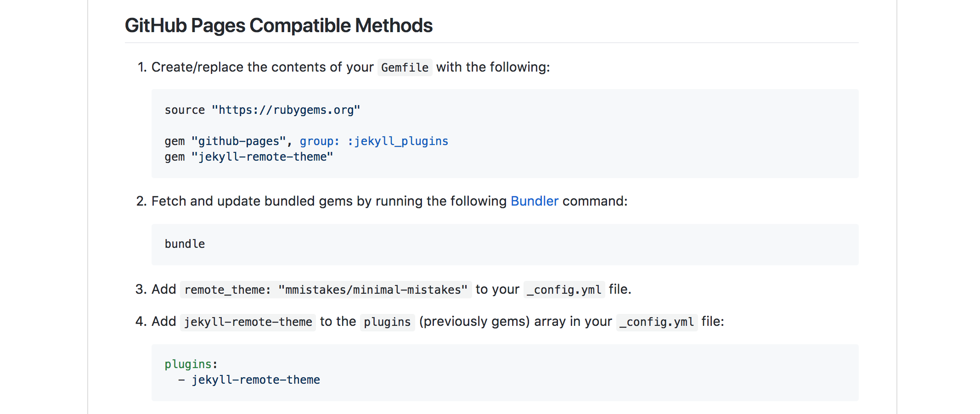
Task: Click "_config.yml" in step 3
Action: (564, 290)
